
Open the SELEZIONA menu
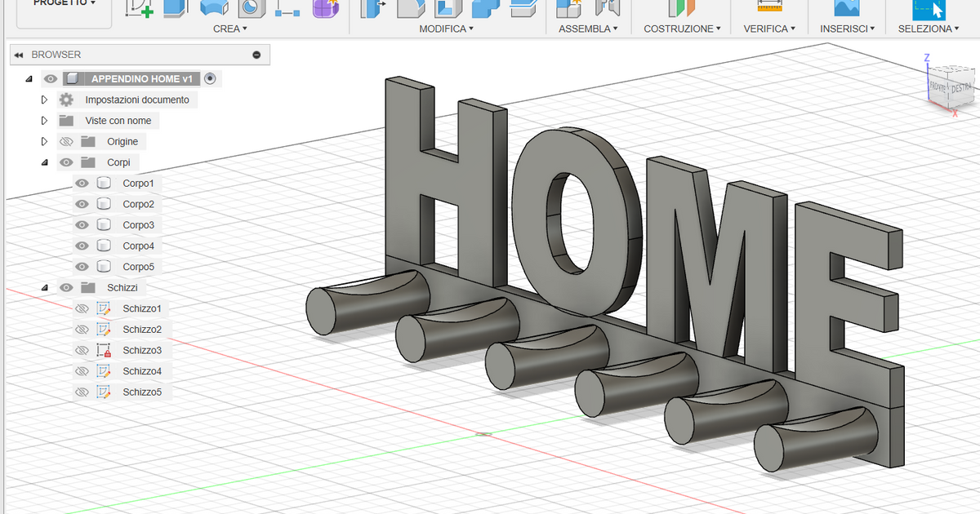[x=929, y=29]
